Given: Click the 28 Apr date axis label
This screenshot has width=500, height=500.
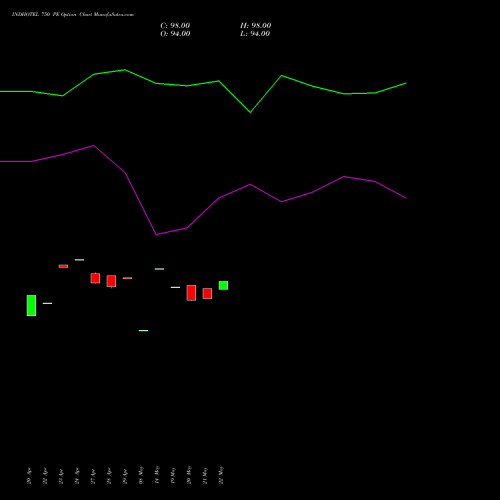Looking at the screenshot, I should click(109, 476).
